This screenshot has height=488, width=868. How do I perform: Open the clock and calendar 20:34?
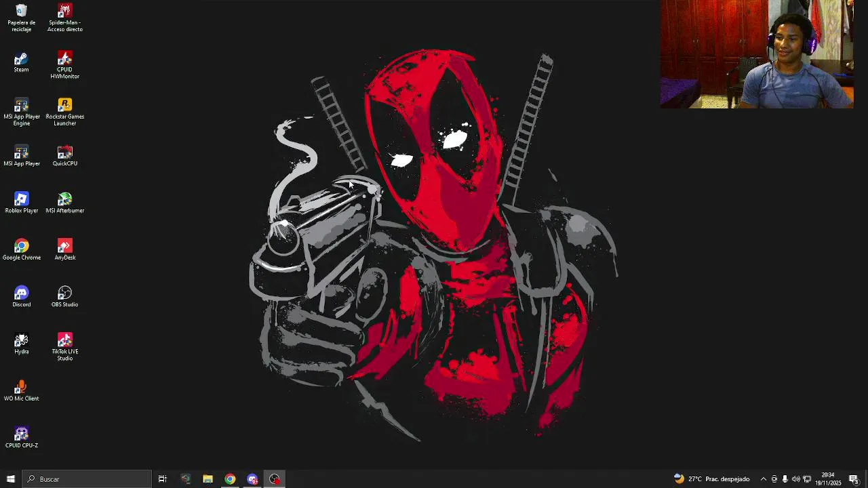pyautogui.click(x=828, y=479)
